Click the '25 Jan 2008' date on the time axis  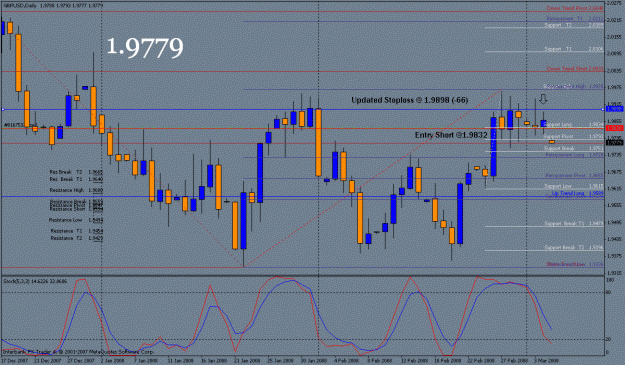[x=280, y=361]
